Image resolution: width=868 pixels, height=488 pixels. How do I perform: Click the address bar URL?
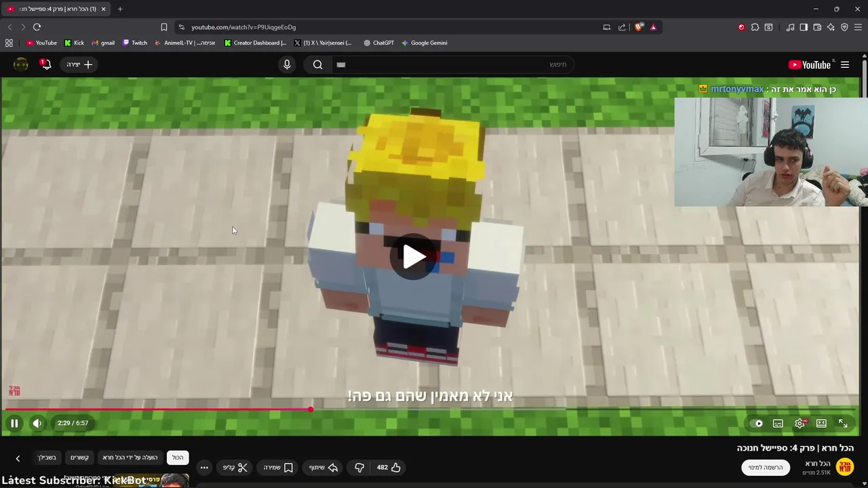(x=243, y=27)
